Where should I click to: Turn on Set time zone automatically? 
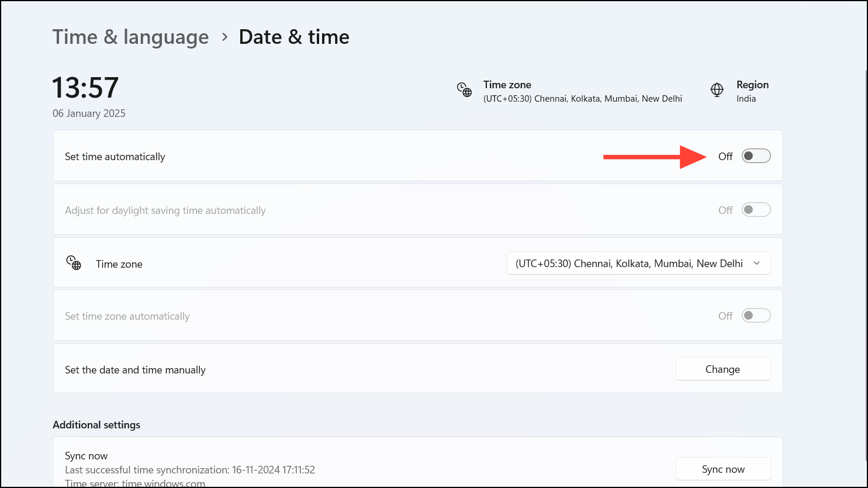[755, 315]
